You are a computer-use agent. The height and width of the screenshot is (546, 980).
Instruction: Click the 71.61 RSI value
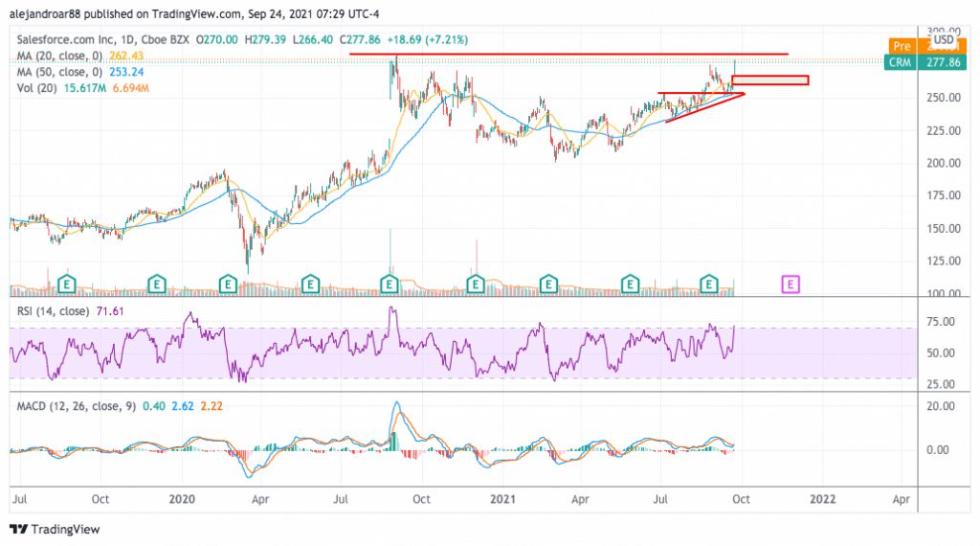pyautogui.click(x=110, y=311)
